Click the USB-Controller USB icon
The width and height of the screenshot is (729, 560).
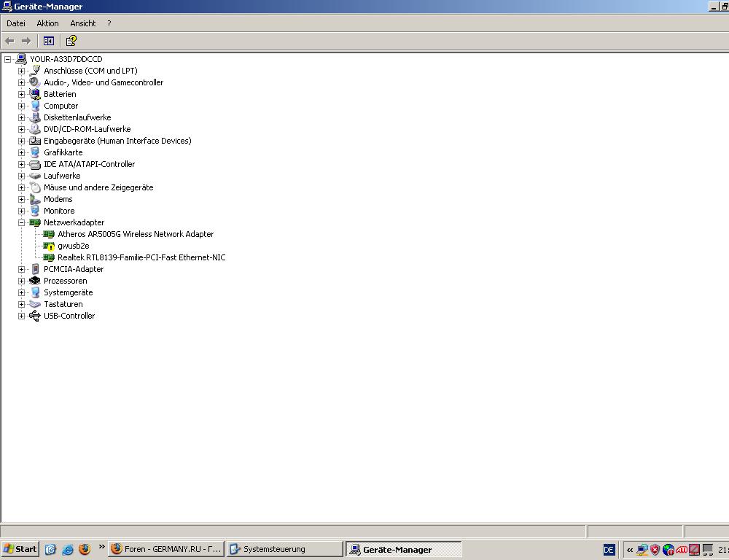[35, 316]
